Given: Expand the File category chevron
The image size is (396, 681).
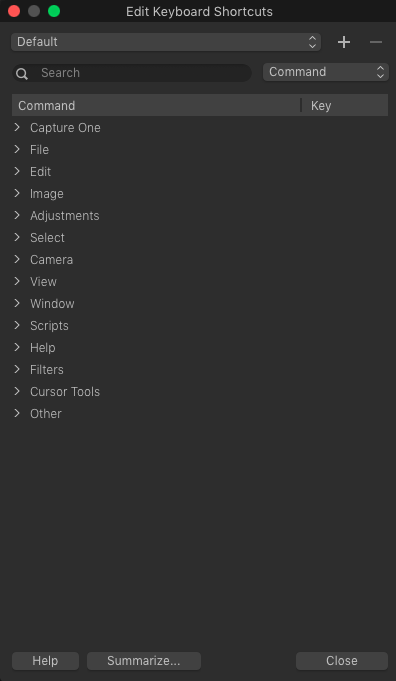Looking at the screenshot, I should (x=17, y=149).
